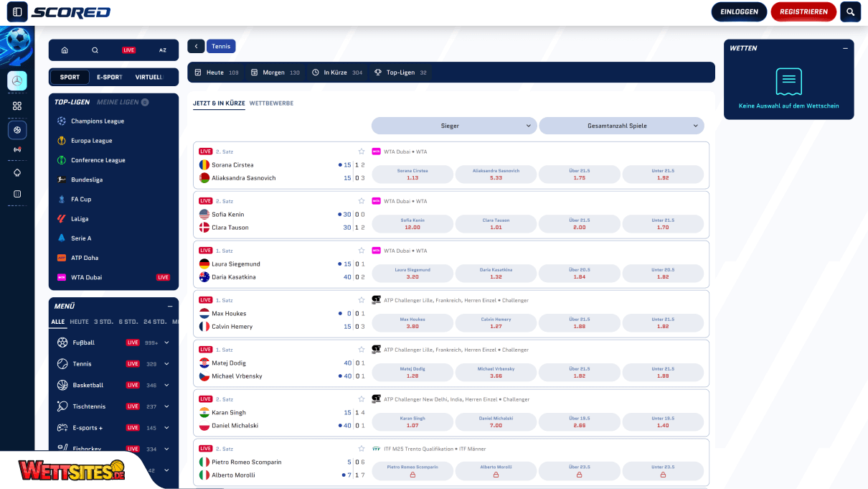Switch to the E-SPORT tab
Screen dimensions: 868x489
(x=108, y=77)
